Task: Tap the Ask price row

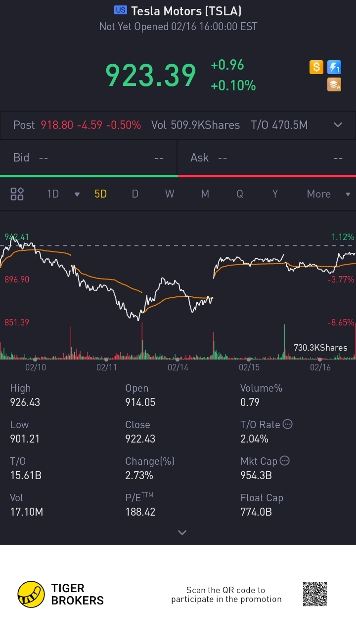Action: [x=267, y=158]
